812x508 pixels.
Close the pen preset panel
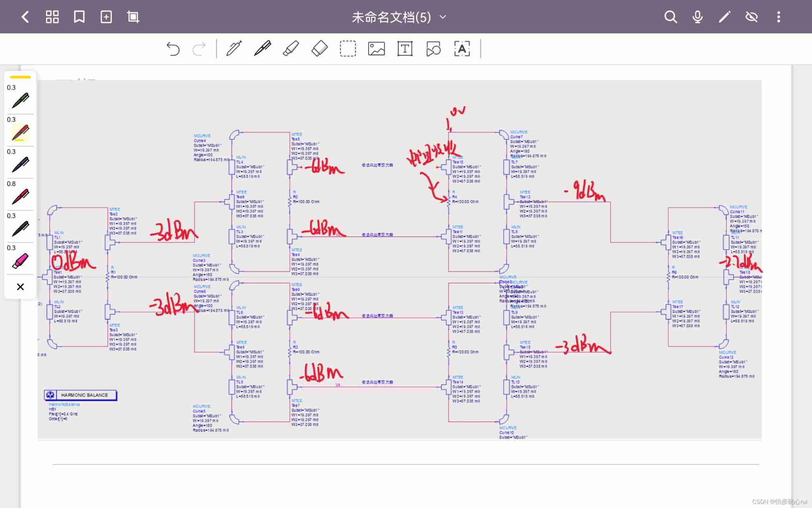point(20,287)
